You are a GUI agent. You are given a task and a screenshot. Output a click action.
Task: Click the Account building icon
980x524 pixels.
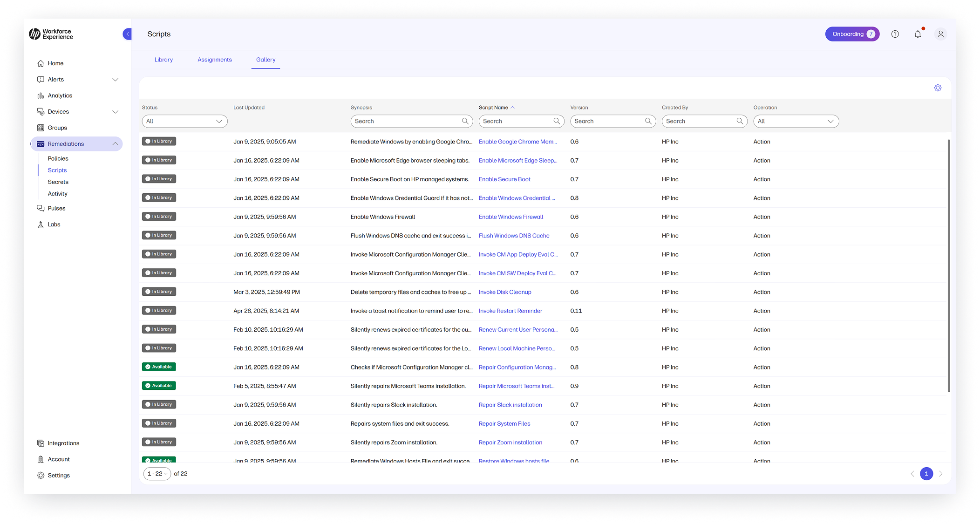pos(41,459)
